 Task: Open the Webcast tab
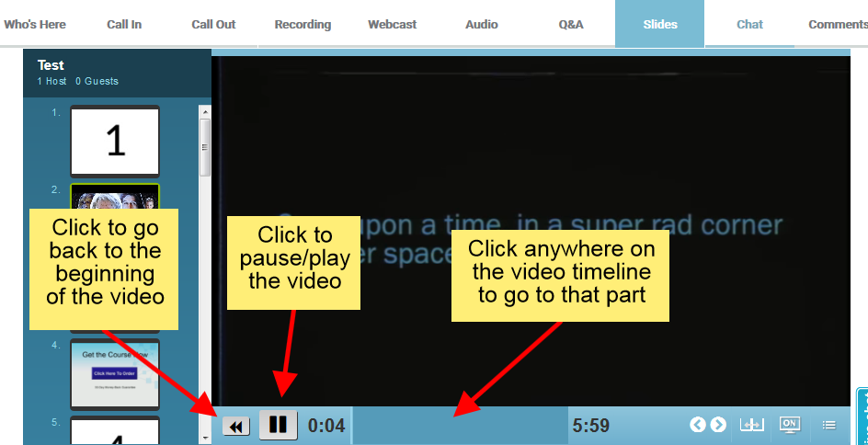tap(393, 24)
